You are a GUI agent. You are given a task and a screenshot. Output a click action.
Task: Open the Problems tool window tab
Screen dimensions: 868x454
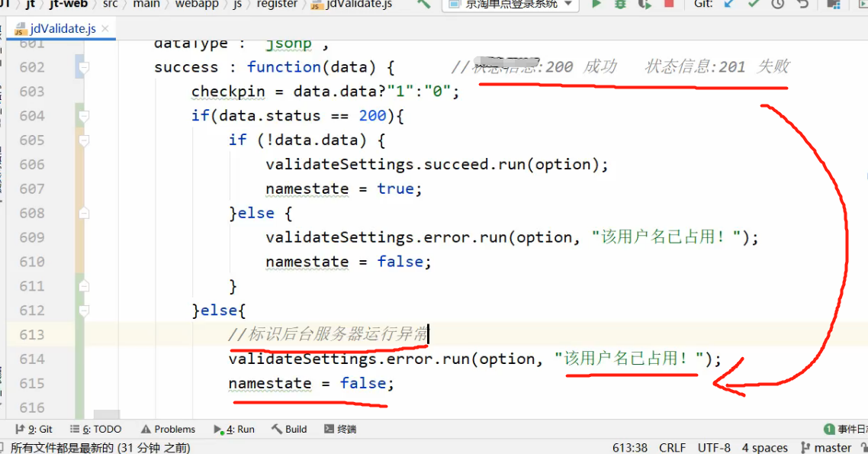(x=168, y=429)
